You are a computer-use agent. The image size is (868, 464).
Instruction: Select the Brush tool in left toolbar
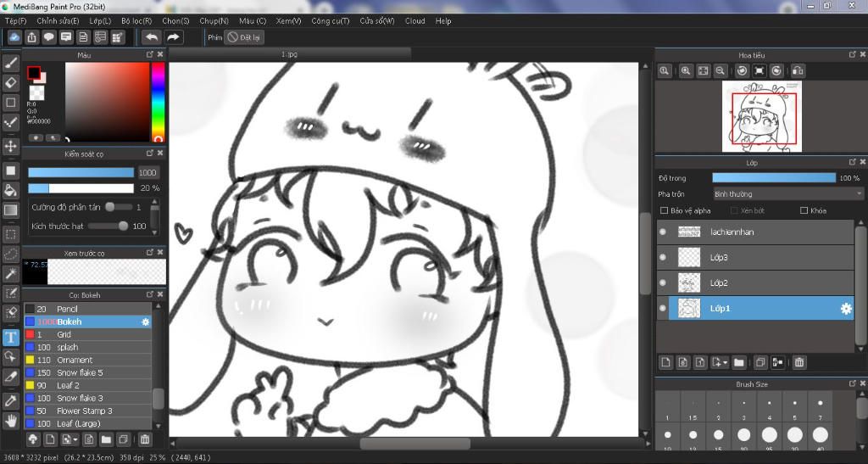tap(10, 63)
